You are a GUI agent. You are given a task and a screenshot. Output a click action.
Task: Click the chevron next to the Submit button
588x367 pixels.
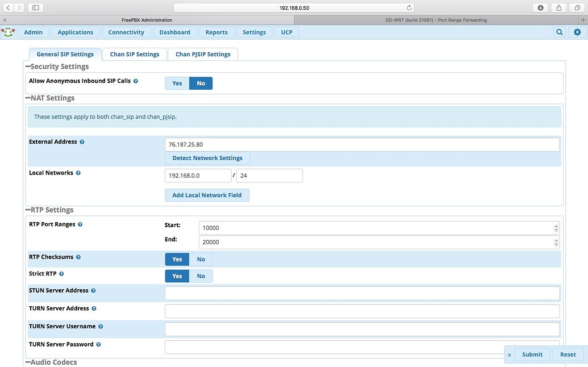(509, 354)
